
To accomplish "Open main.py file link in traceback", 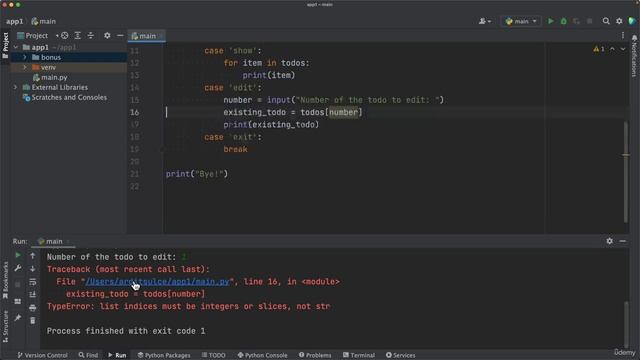I will [x=157, y=282].
